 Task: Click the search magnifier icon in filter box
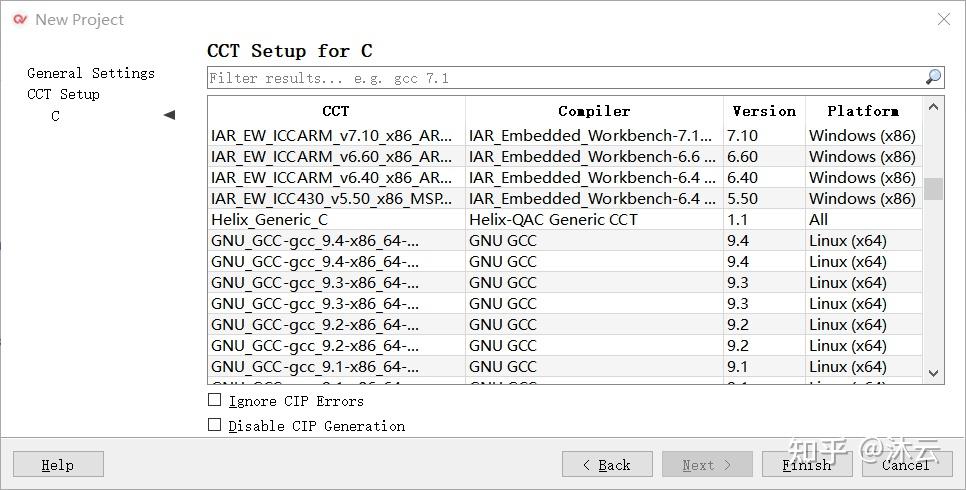pos(933,77)
